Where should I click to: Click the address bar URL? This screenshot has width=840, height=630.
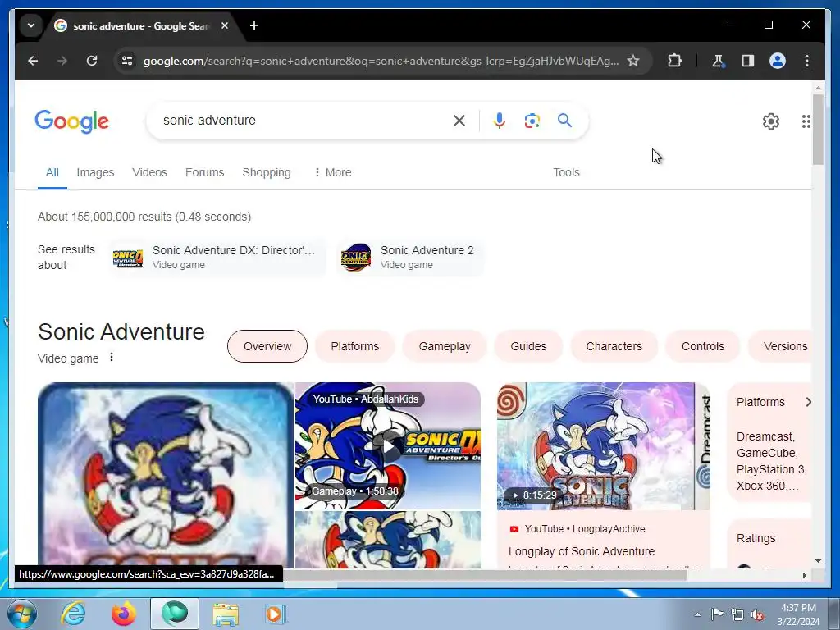pyautogui.click(x=381, y=61)
